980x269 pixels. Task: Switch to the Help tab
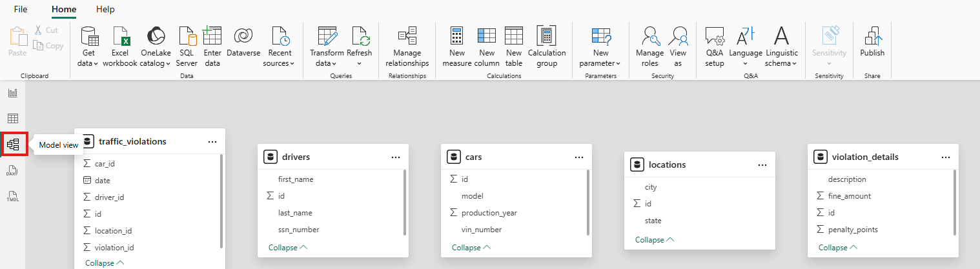click(105, 10)
